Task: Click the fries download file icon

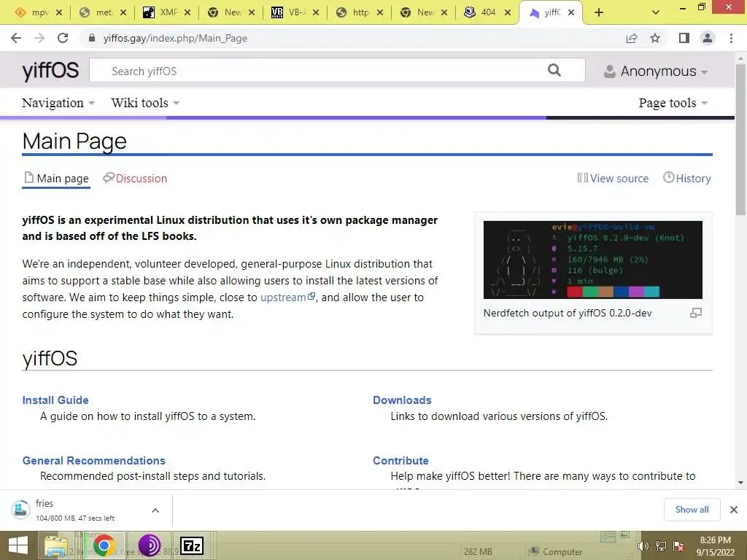Action: pos(20,510)
